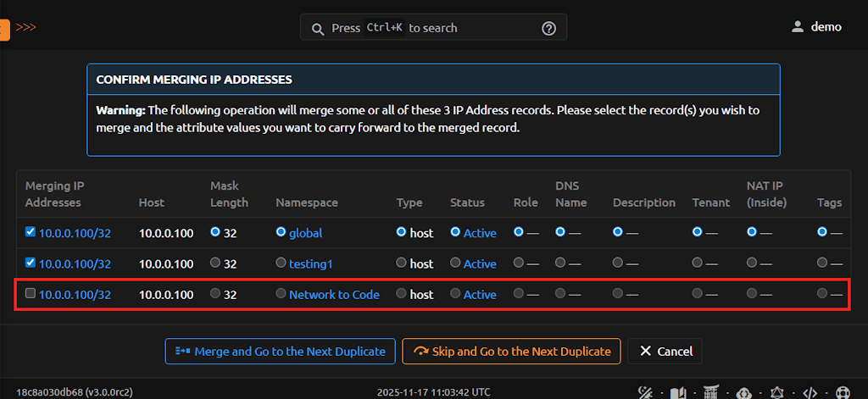Open the global namespace link
Viewport: 868px width, 399px height.
305,233
